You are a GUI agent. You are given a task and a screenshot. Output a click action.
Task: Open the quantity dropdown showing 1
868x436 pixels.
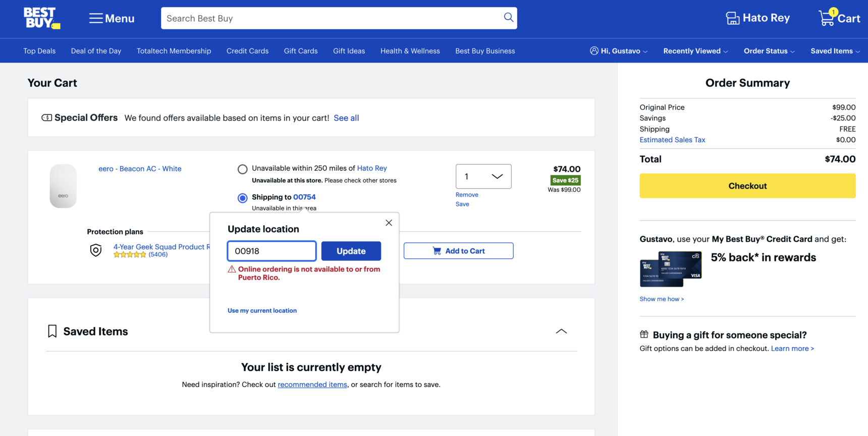(x=483, y=176)
